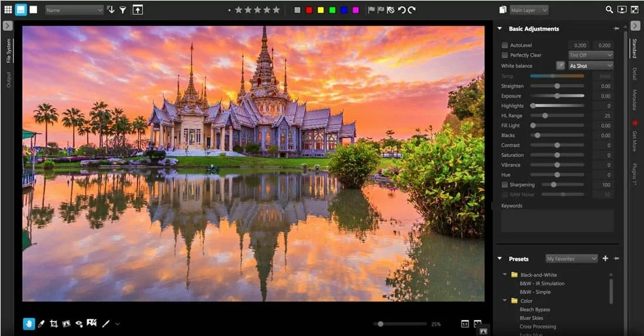Viewport: 644px width, 336px height.
Task: Rotate image counterclockwise
Action: coord(402,10)
